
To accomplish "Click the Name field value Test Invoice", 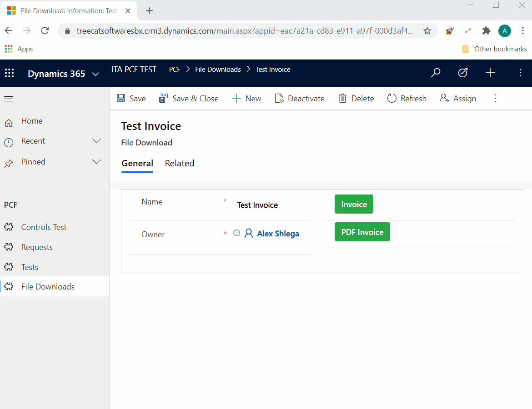I will tap(257, 205).
